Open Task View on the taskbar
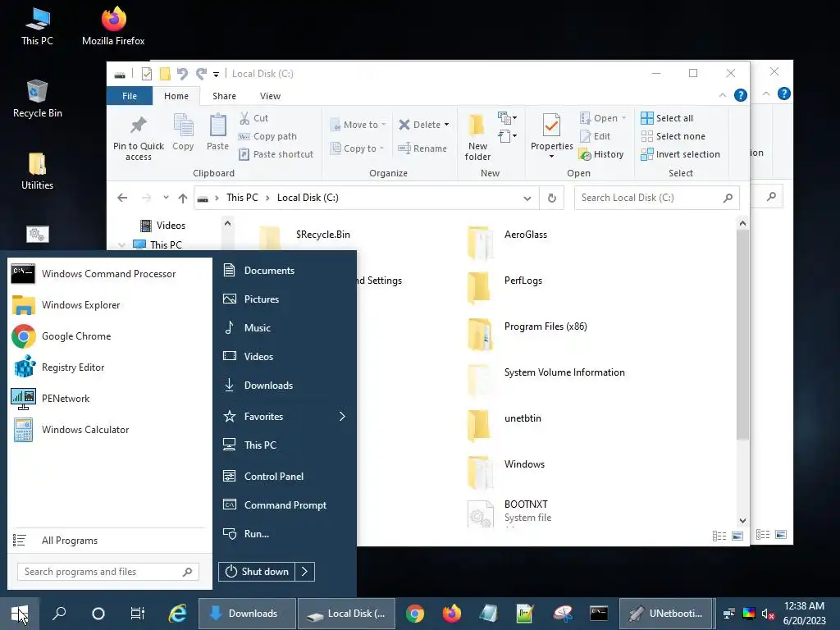The width and height of the screenshot is (840, 630). (137, 614)
